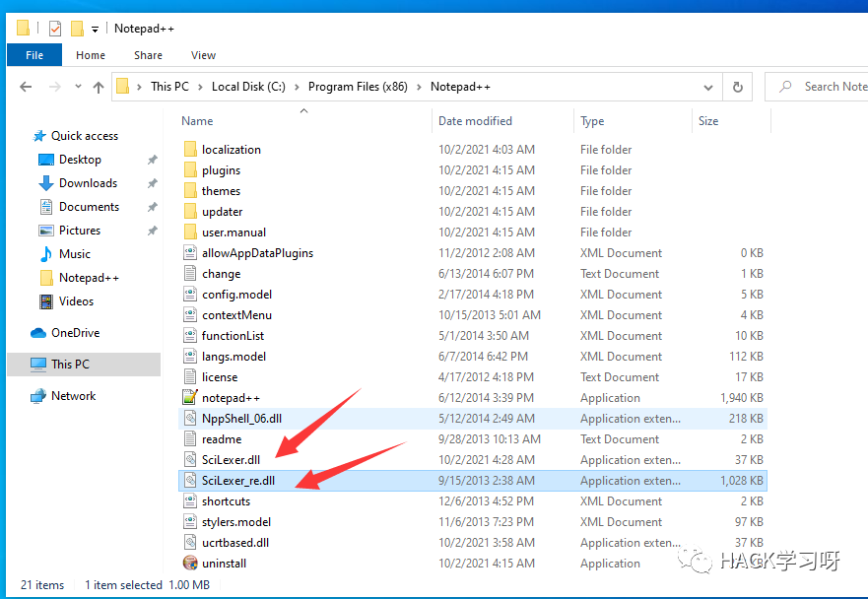Open Downloads in the navigation pane
Viewport: 868px width, 599px height.
(88, 183)
